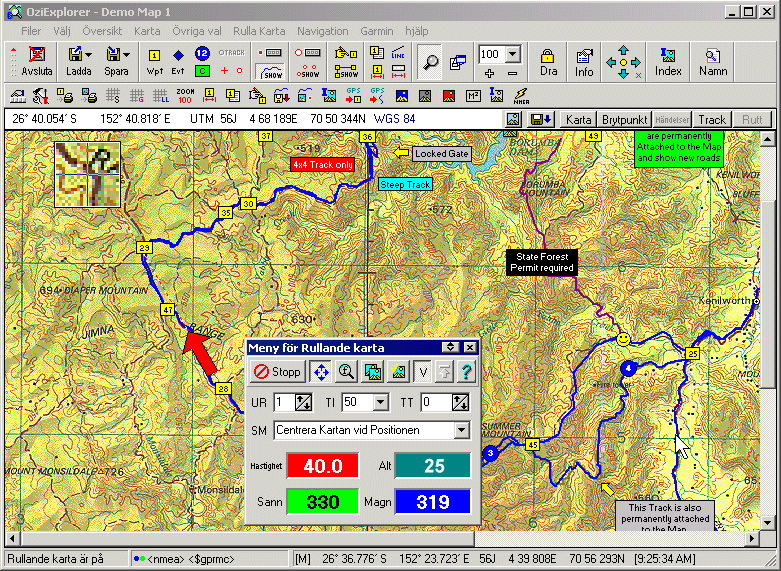Click the Karta button in coordinates bar
The width and height of the screenshot is (781, 571).
(578, 120)
